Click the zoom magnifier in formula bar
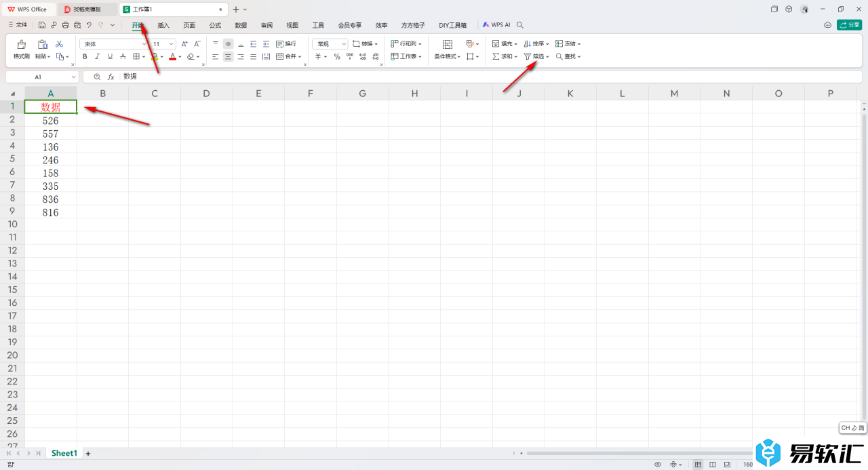 tap(97, 77)
